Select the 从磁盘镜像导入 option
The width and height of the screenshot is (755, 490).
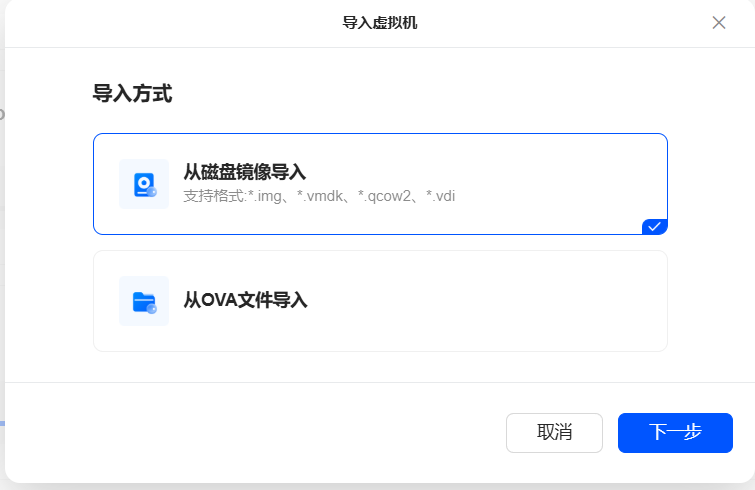pos(244,172)
